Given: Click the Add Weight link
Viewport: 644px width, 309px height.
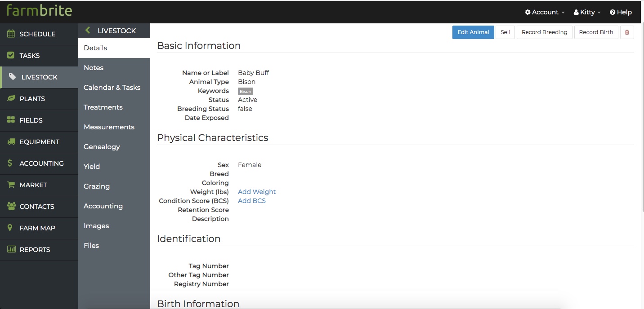Looking at the screenshot, I should point(257,192).
